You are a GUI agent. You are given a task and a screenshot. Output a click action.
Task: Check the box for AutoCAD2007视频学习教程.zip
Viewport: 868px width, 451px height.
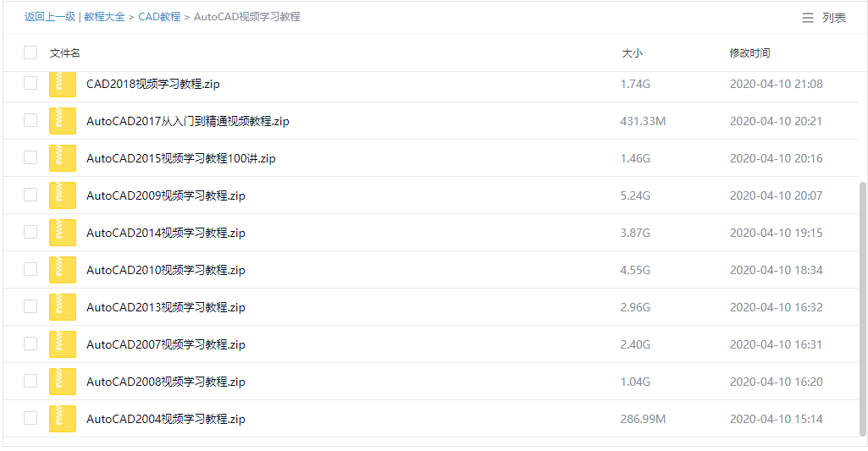click(30, 344)
